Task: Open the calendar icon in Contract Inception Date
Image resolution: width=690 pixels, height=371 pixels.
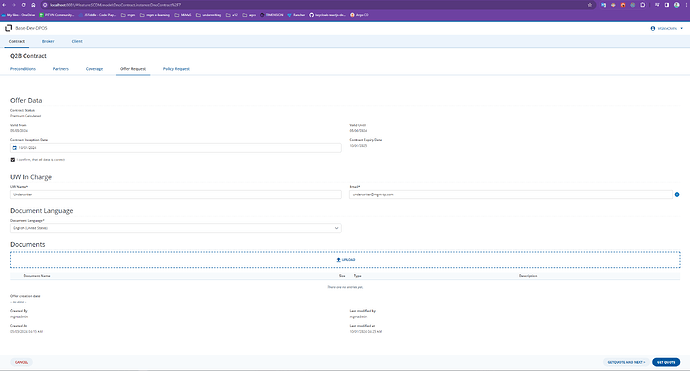Action: [15, 148]
